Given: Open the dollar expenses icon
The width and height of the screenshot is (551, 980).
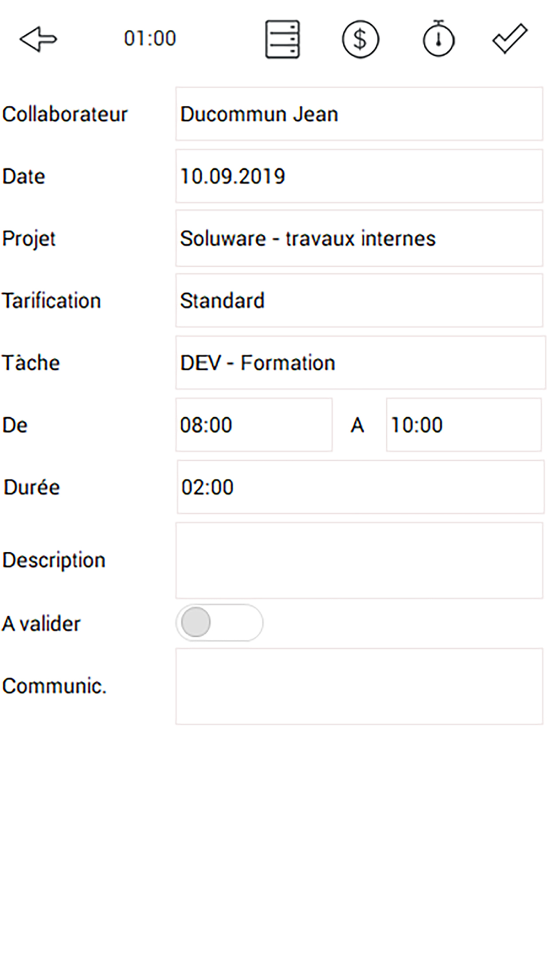Looking at the screenshot, I should 360,39.
